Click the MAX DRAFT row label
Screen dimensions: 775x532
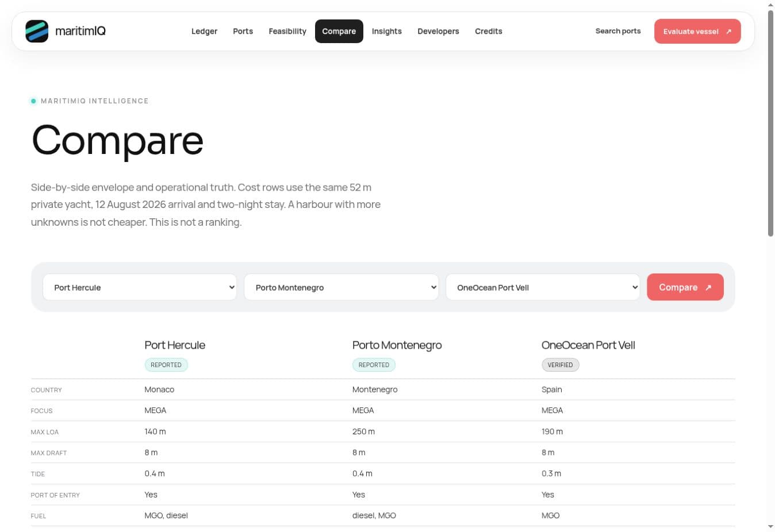point(48,453)
